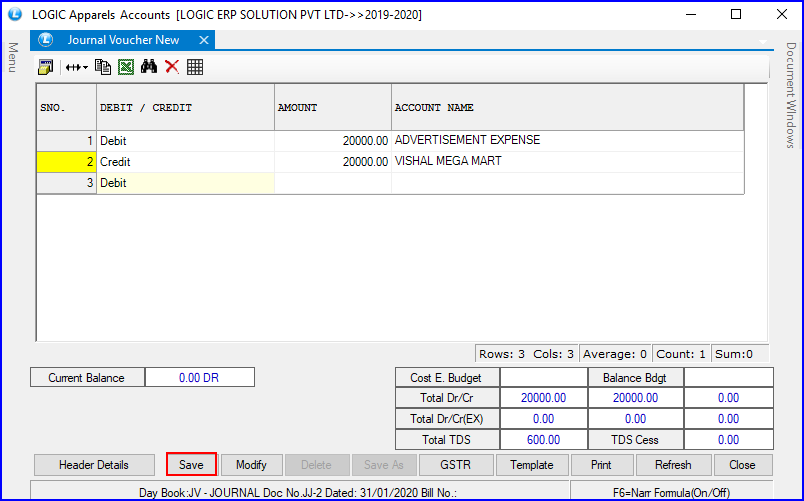Image resolution: width=804 pixels, height=501 pixels.
Task: Click the ACCOUNT NAME column header
Action: click(568, 108)
